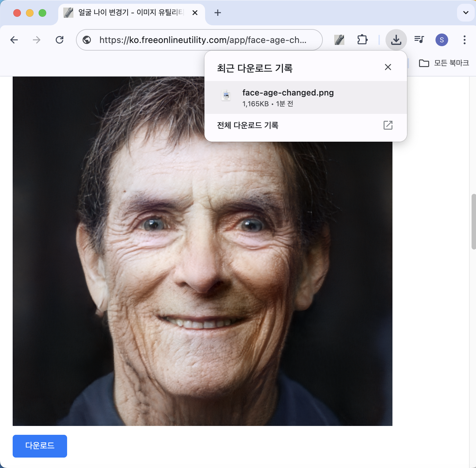
Task: Open 모든 북마크 bookmarks folder
Action: (444, 63)
